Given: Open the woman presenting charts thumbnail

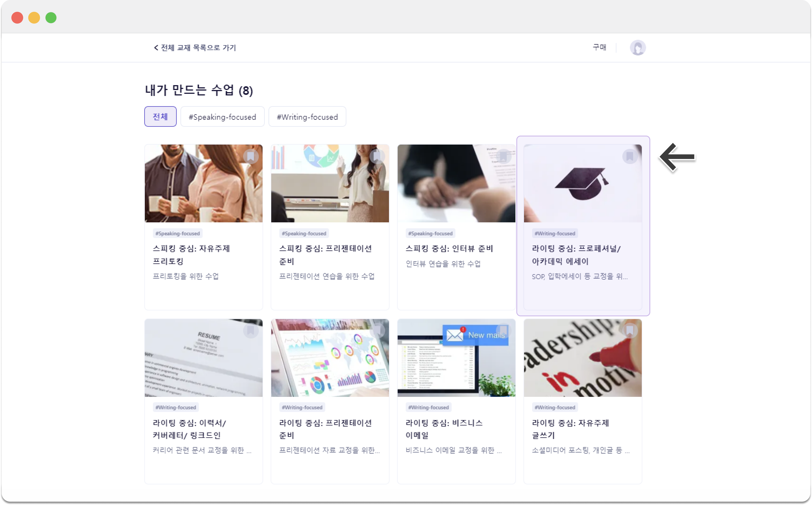Looking at the screenshot, I should tap(330, 183).
